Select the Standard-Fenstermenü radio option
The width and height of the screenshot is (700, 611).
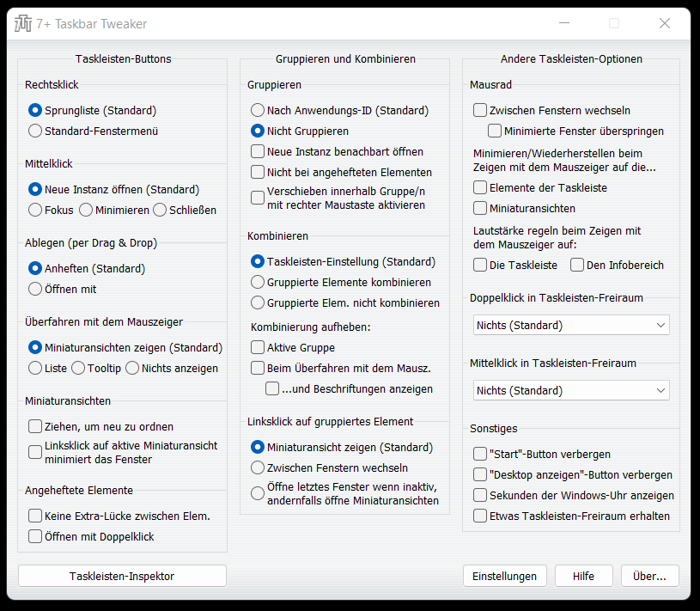click(35, 131)
